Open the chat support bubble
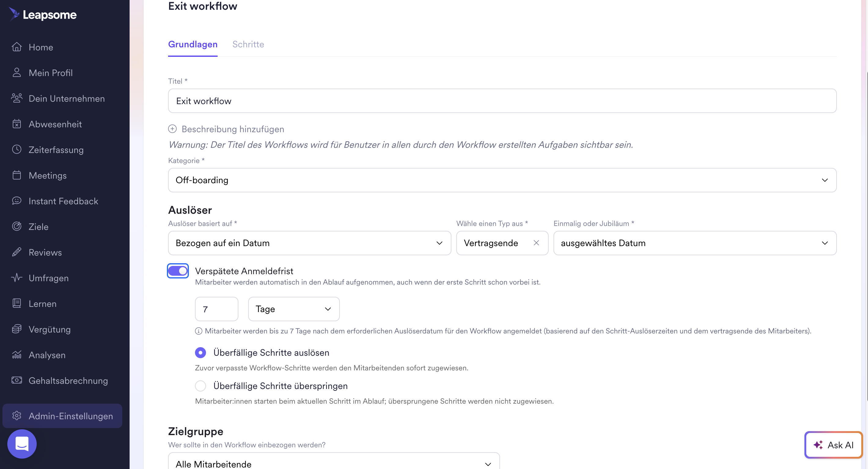This screenshot has height=469, width=868. (x=22, y=444)
